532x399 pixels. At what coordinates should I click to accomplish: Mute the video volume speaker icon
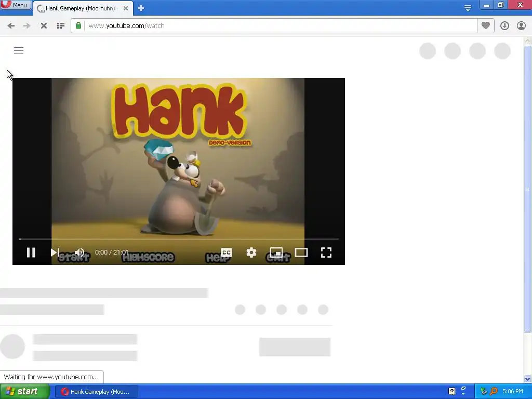point(79,252)
